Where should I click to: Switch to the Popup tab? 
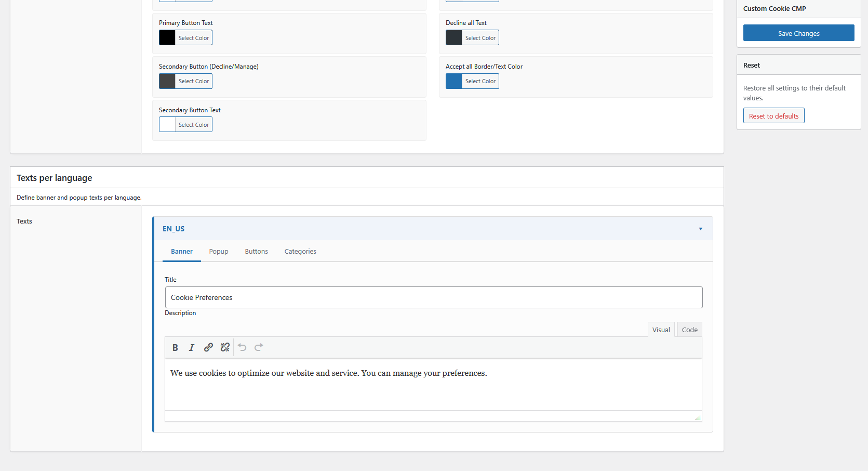[218, 251]
